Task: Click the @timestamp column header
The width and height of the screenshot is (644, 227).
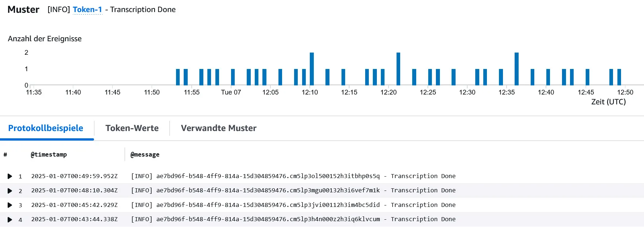Action: click(x=48, y=154)
